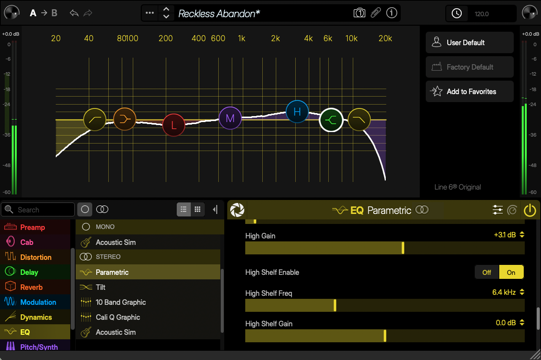Select the Tilt EQ model
The height and width of the screenshot is (360, 541).
point(148,287)
